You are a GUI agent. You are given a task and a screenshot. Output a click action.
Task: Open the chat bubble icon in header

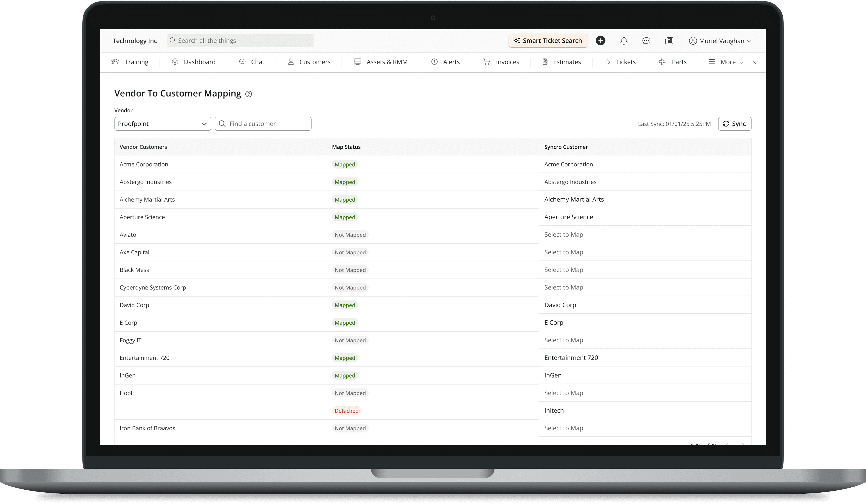click(646, 41)
